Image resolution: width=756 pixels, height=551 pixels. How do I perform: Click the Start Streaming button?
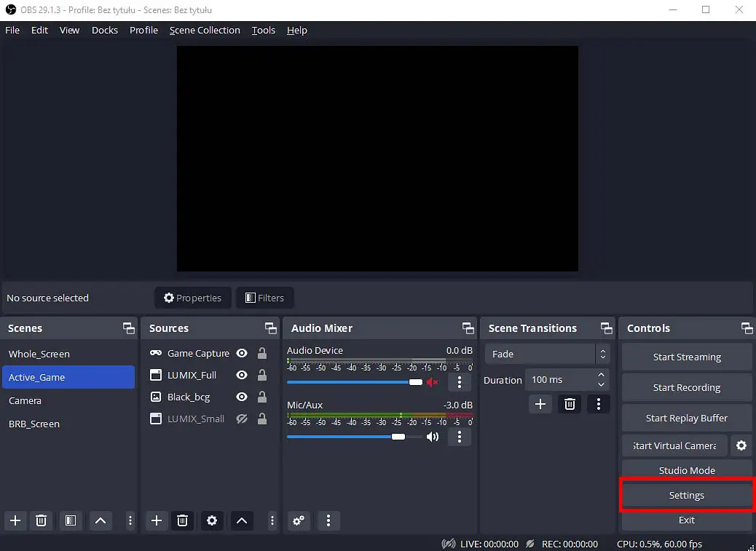687,357
